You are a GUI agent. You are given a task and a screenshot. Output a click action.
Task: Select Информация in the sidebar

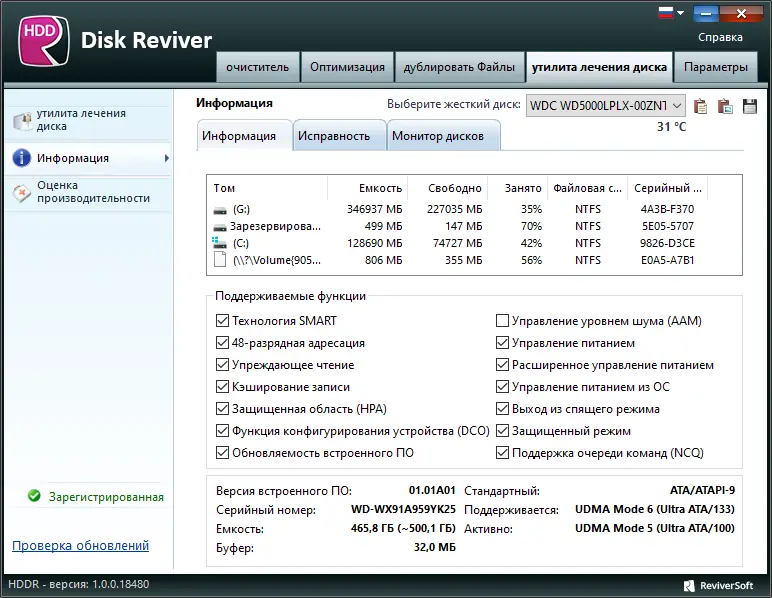[x=89, y=158]
